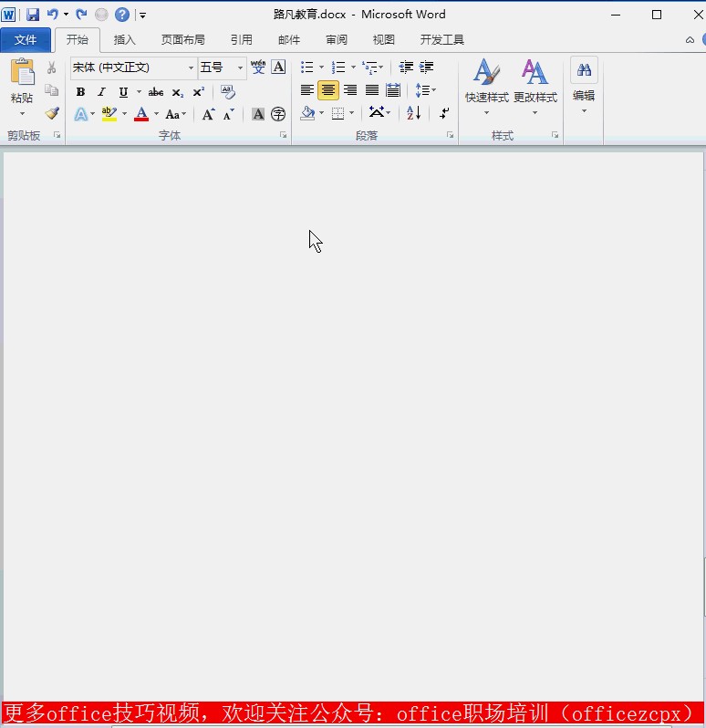Click the Save icon in quick access toolbar
The width and height of the screenshot is (706, 728).
tap(33, 15)
